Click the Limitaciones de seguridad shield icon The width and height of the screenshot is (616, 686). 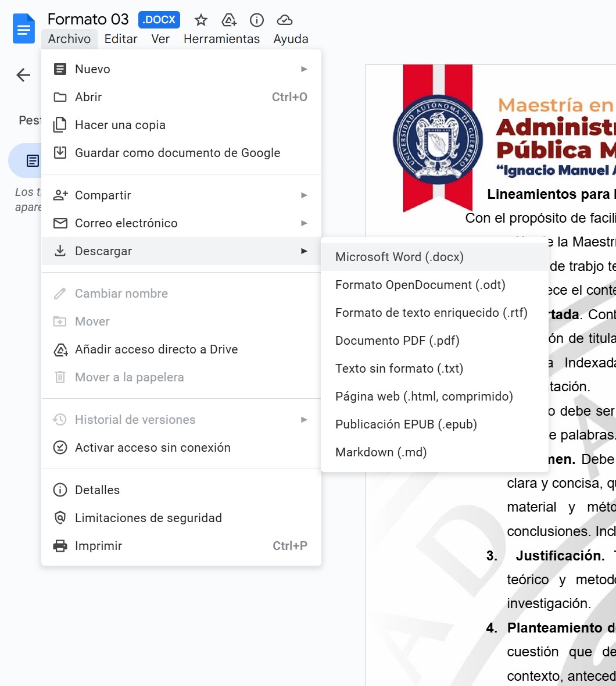(x=60, y=518)
